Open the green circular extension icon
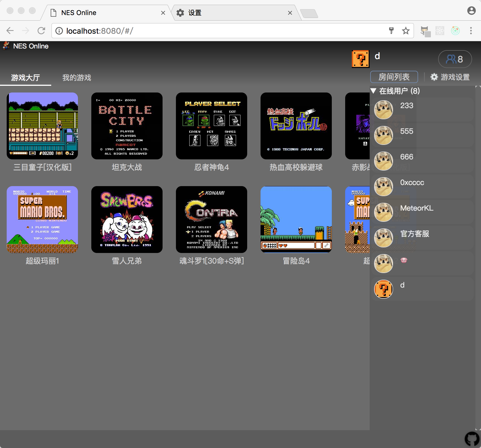Image resolution: width=481 pixels, height=448 pixels. click(x=455, y=31)
